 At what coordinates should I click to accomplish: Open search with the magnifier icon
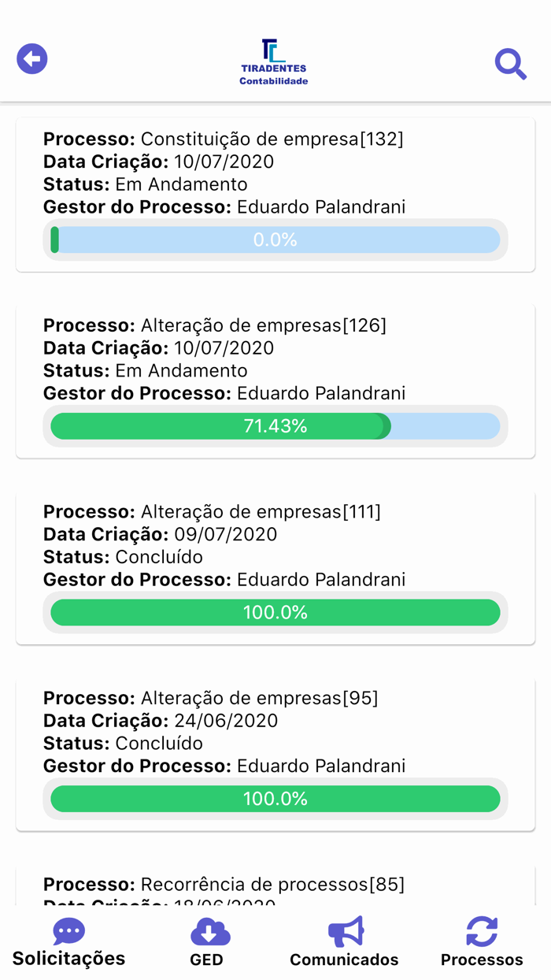pyautogui.click(x=510, y=65)
